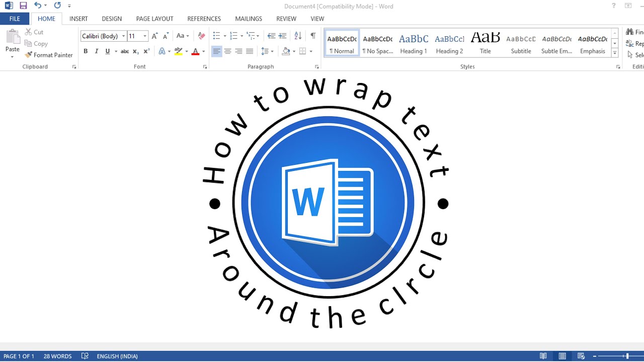The height and width of the screenshot is (362, 644).
Task: Select Align Right paragraph alignment
Action: click(x=238, y=51)
